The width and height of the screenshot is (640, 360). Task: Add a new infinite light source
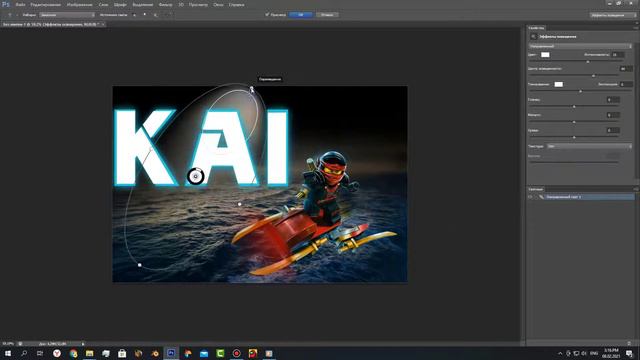(x=155, y=15)
